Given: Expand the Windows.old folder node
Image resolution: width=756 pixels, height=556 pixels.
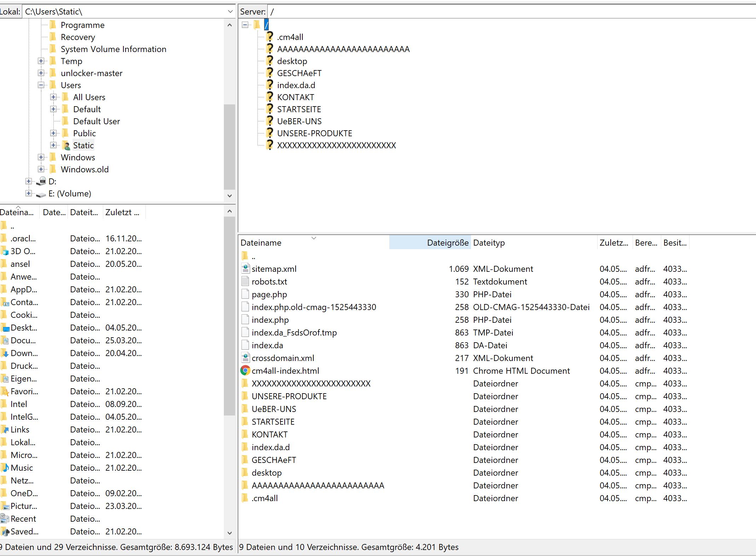Looking at the screenshot, I should click(x=41, y=169).
